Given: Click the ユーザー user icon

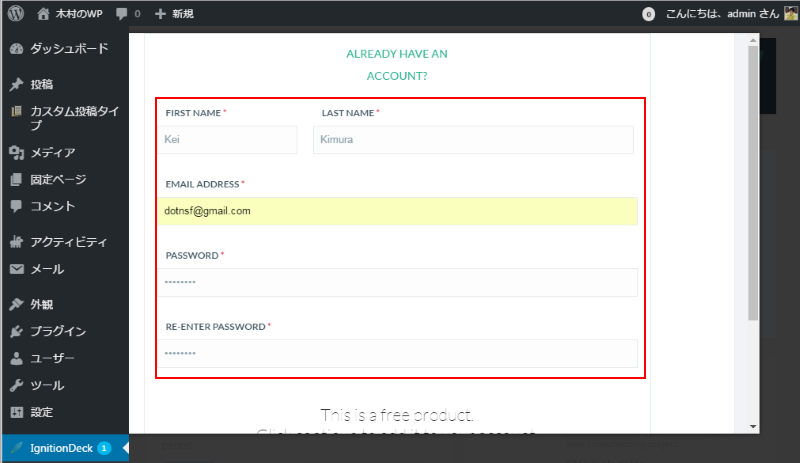Looking at the screenshot, I should click(x=16, y=358).
